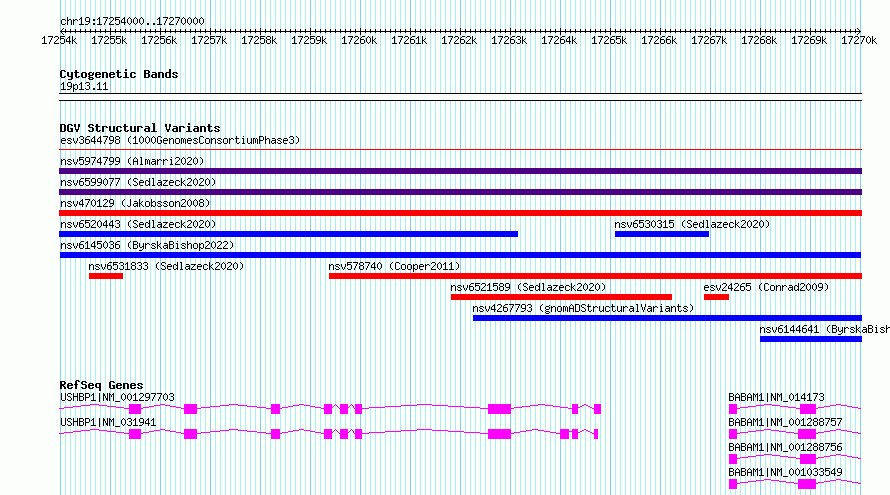Click the small red bar of nsv6531833

[106, 276]
